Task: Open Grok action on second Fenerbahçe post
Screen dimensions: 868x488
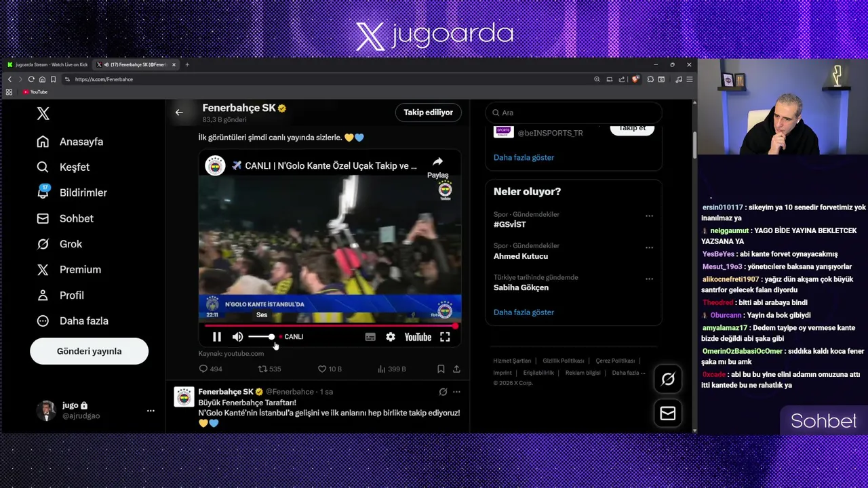Action: point(443,392)
